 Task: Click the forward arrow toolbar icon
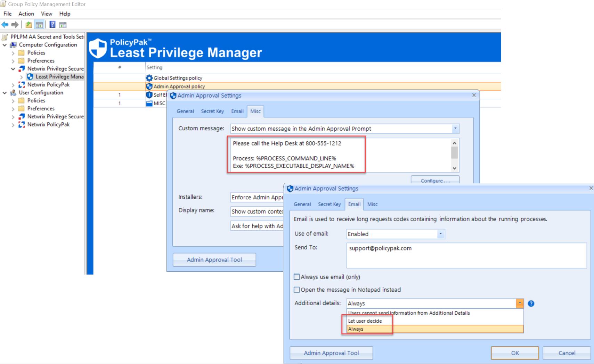(15, 25)
